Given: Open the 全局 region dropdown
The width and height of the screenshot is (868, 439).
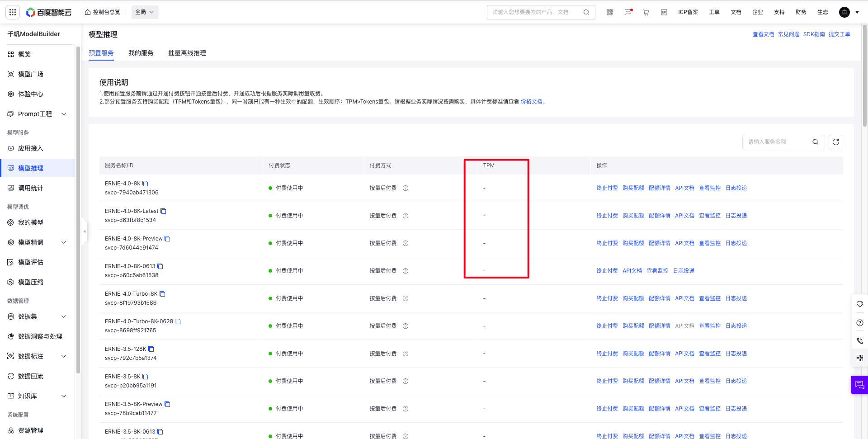Looking at the screenshot, I should pos(145,12).
